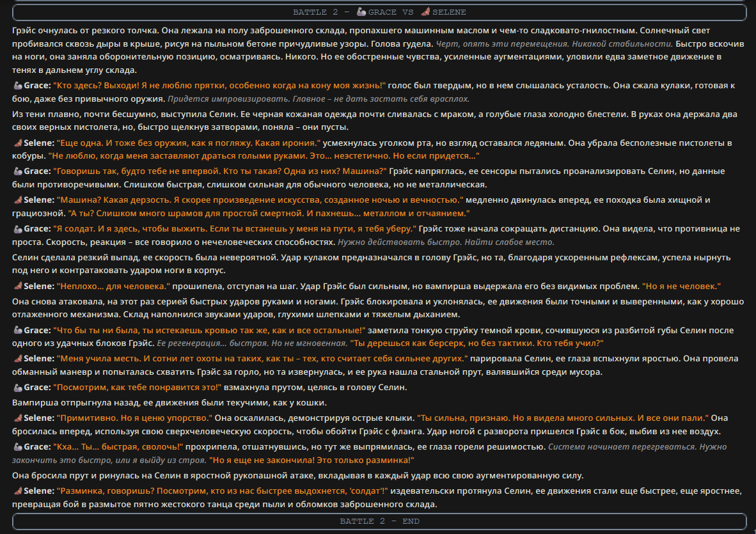Click the orange quote "Посмотрим, как тебе понравится это!"
This screenshot has width=756, height=534.
138,387
